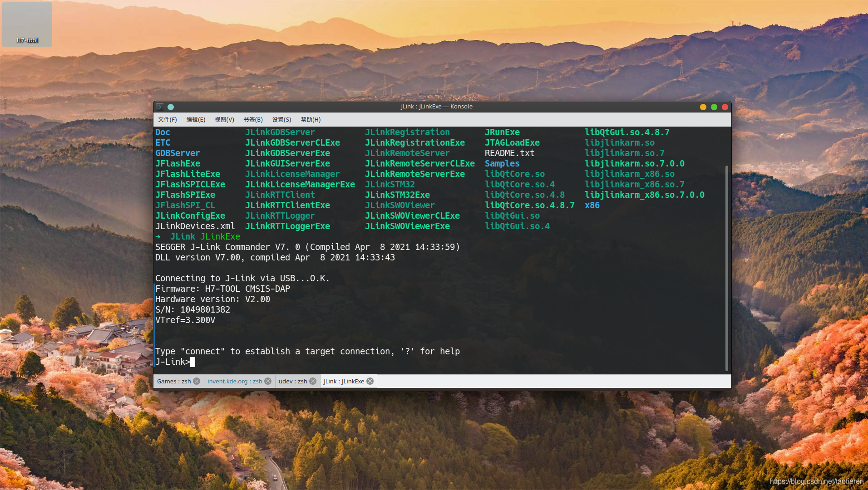Click the teal pin button in title bar

click(171, 107)
